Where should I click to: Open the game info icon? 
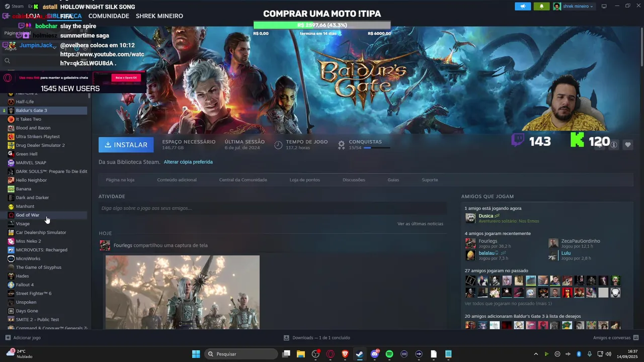pyautogui.click(x=614, y=145)
